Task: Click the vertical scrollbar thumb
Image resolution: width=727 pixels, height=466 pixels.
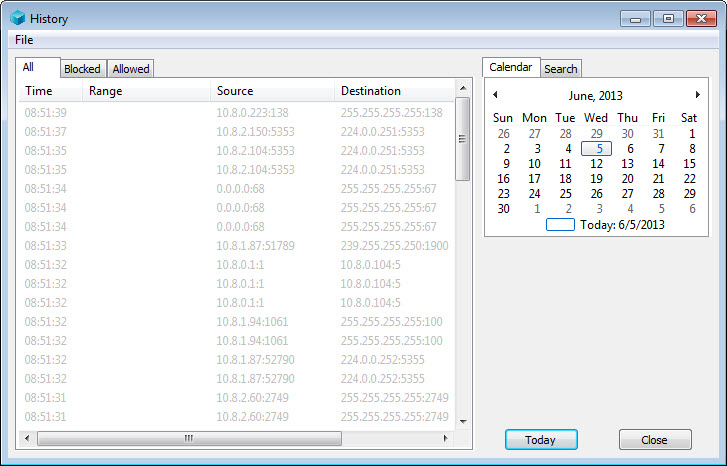Action: [x=462, y=140]
